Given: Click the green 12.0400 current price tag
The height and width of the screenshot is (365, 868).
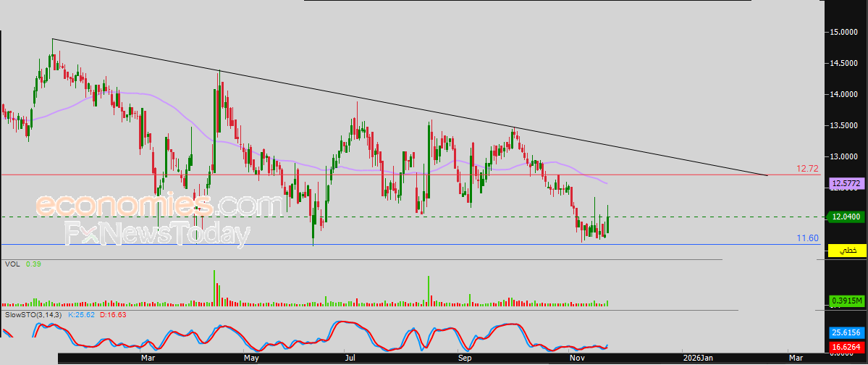Looking at the screenshot, I should point(846,217).
